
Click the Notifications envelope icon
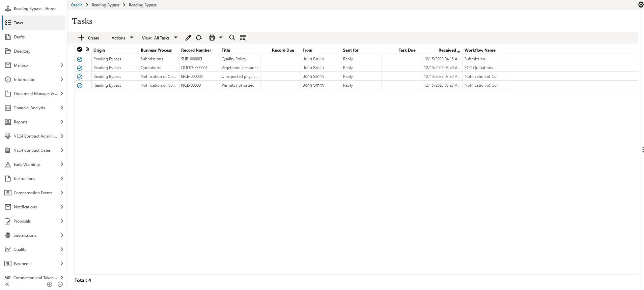[x=8, y=207]
